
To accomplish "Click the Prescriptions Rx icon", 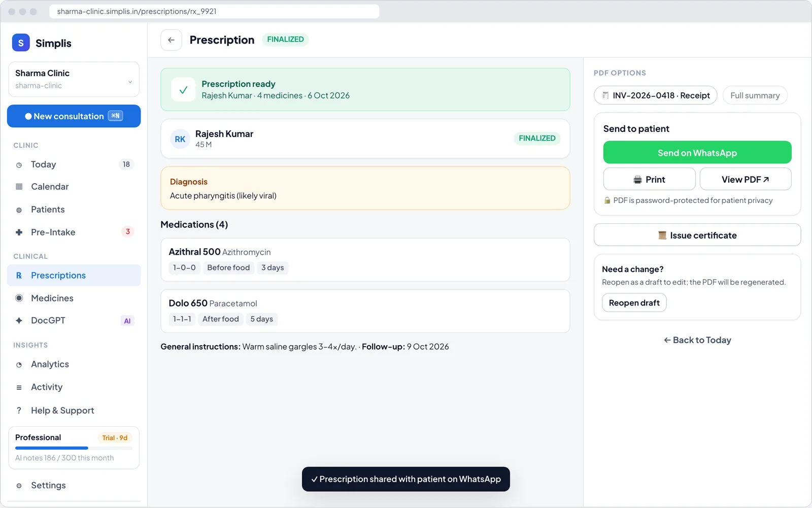I will pyautogui.click(x=19, y=276).
